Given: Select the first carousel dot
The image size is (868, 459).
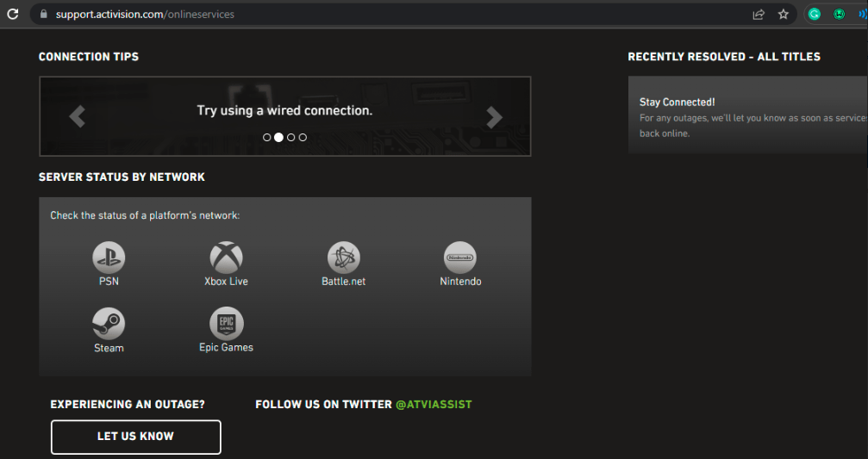Looking at the screenshot, I should pyautogui.click(x=267, y=137).
